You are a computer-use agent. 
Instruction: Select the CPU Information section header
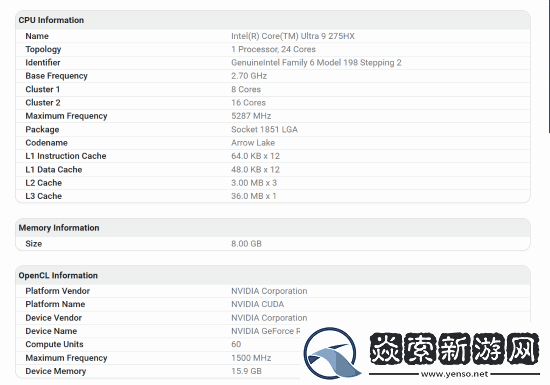click(x=51, y=20)
